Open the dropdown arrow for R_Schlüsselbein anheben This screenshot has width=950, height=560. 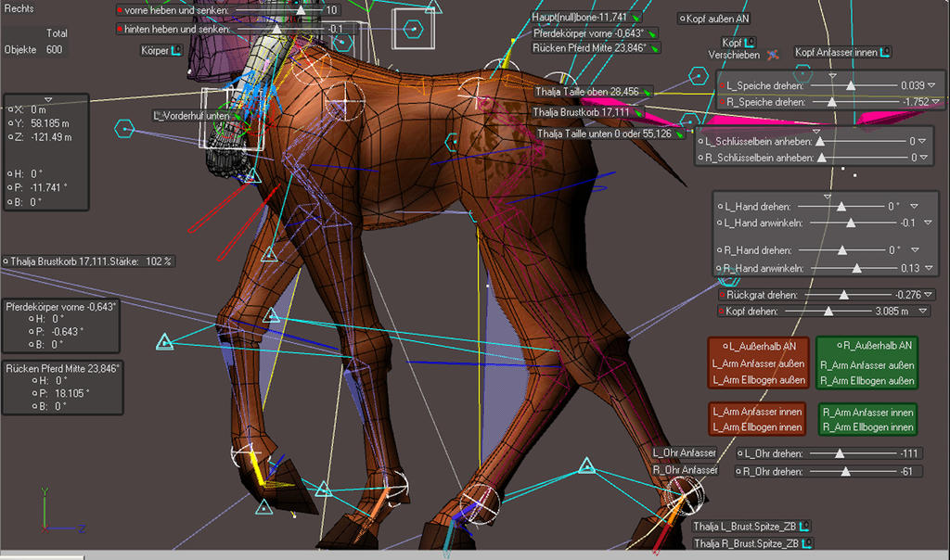pyautogui.click(x=924, y=158)
